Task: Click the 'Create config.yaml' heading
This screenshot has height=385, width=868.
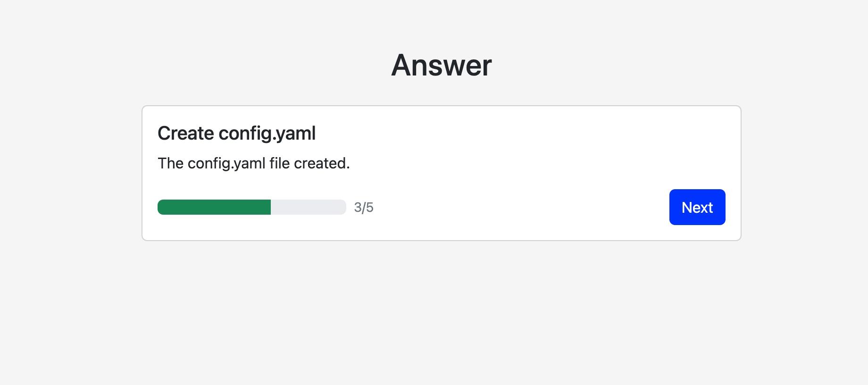Action: [x=236, y=133]
